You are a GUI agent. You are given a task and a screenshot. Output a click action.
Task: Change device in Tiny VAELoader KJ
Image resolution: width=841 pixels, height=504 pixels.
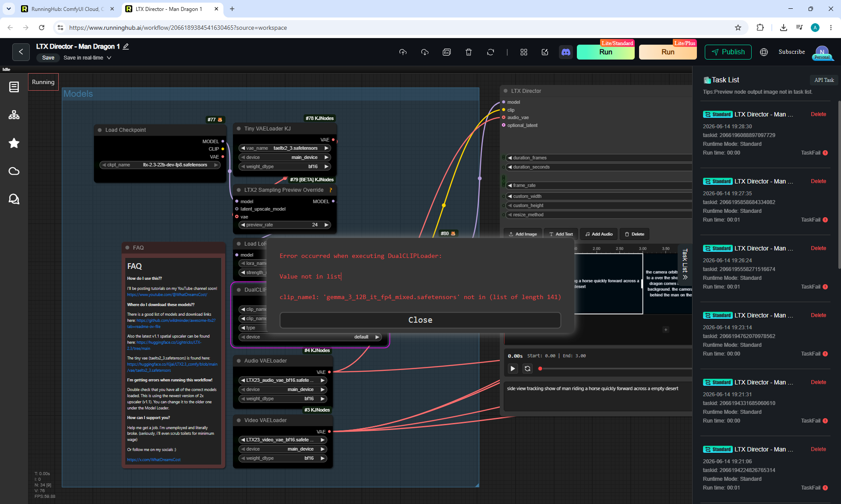tap(285, 158)
